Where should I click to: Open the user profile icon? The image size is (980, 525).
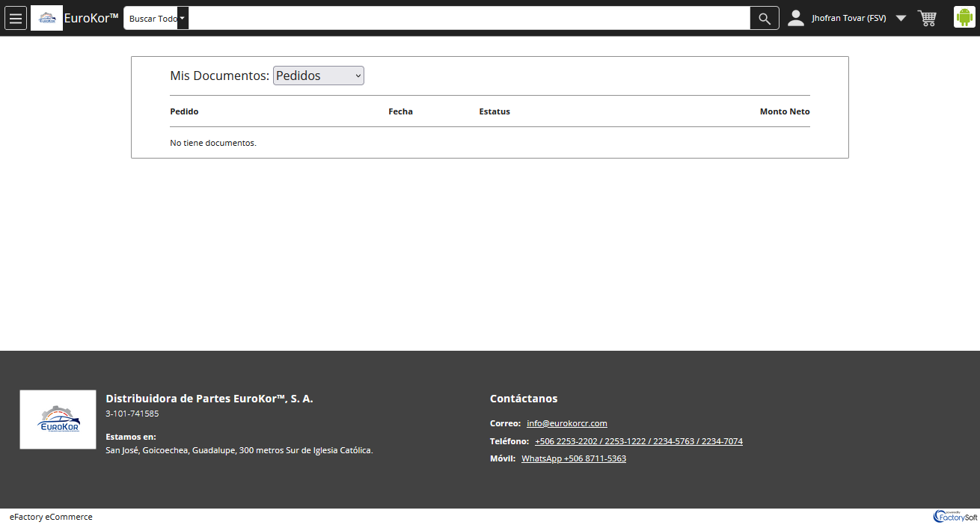click(796, 18)
